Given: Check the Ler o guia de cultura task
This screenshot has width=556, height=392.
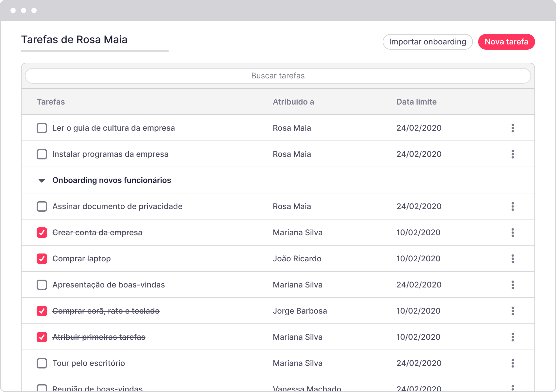Looking at the screenshot, I should 42,128.
